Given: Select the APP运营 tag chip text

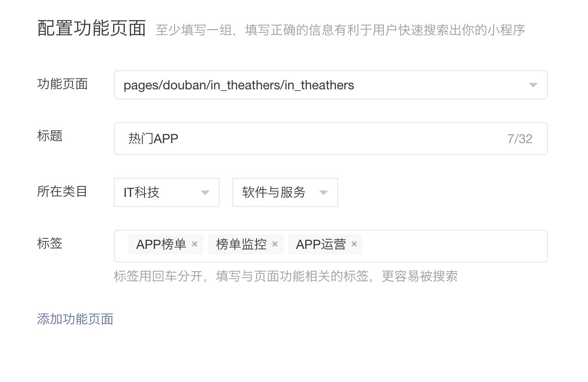Looking at the screenshot, I should tap(320, 244).
